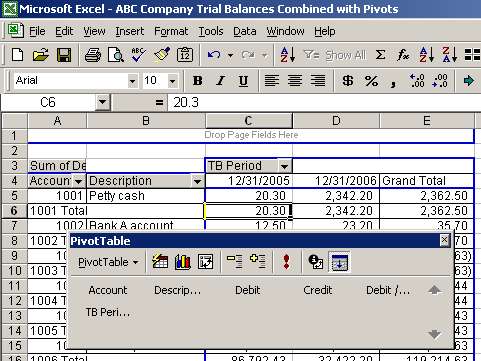This screenshot has height=361, width=481.
Task: Click the formula bar showing 20.3
Action: point(323,102)
